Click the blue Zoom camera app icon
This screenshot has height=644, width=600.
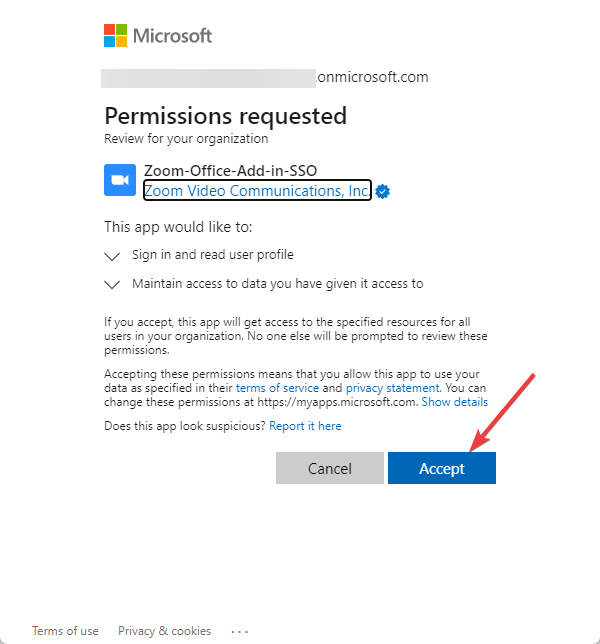[x=120, y=180]
